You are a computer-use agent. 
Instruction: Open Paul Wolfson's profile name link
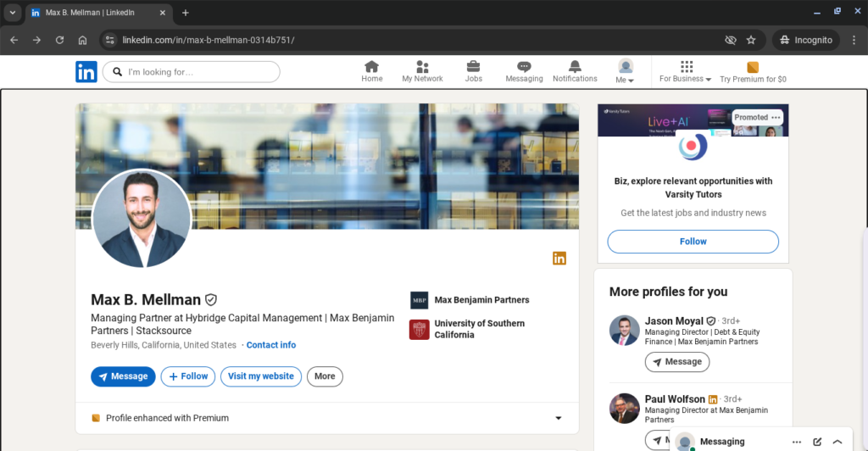675,399
